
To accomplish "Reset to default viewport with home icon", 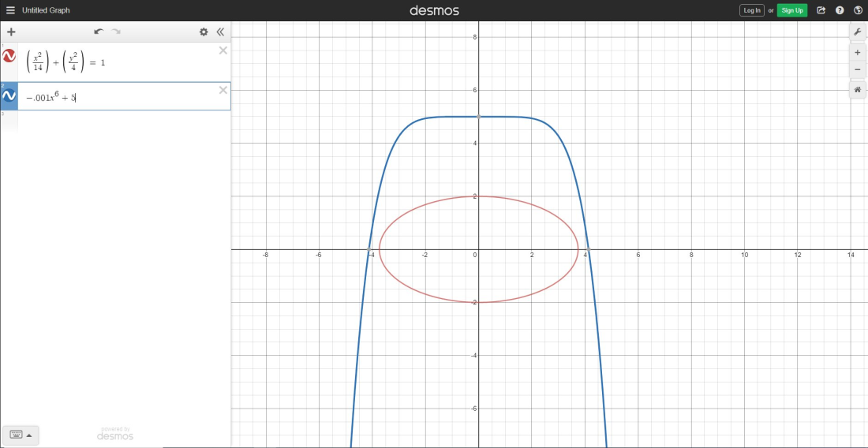I will [858, 90].
